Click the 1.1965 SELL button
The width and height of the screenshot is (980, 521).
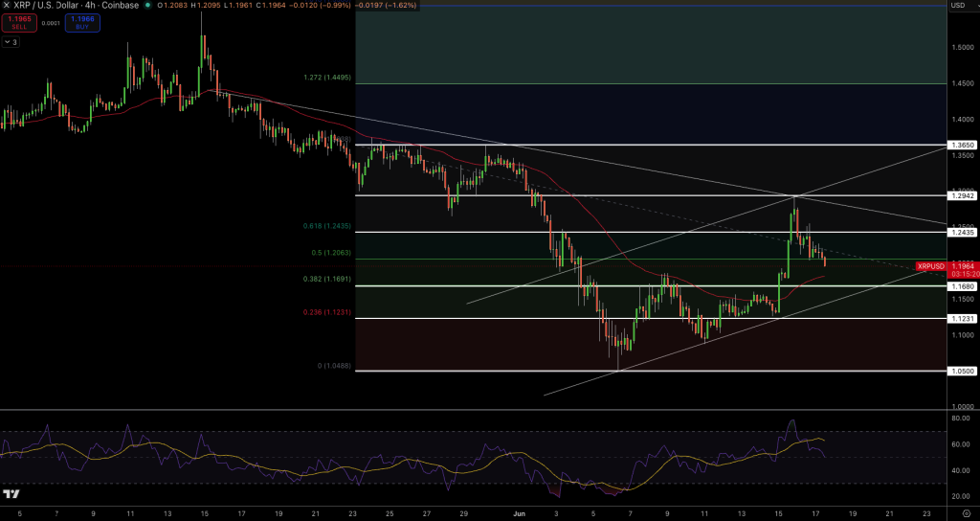(x=19, y=23)
